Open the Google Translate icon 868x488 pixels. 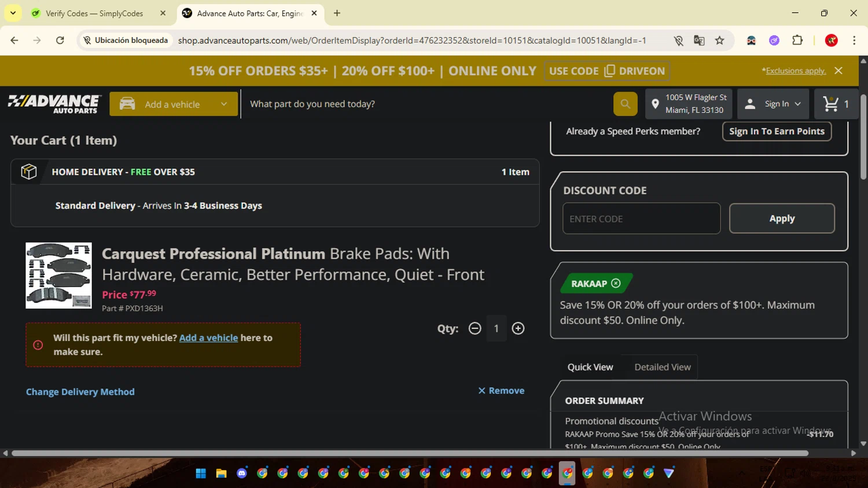pyautogui.click(x=699, y=41)
